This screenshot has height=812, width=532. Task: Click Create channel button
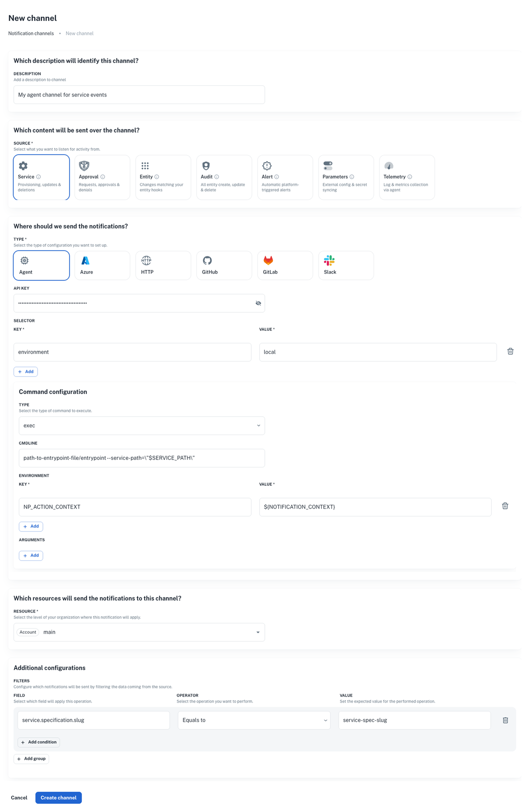point(58,798)
